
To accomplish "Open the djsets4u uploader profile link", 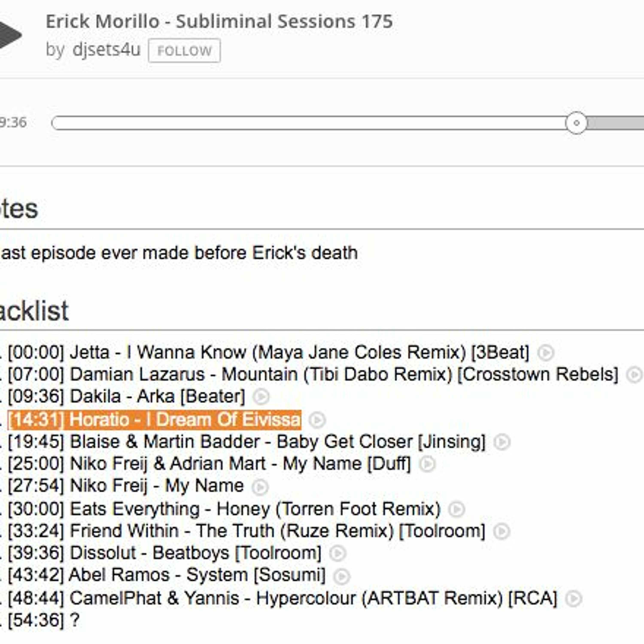I will [x=106, y=50].
